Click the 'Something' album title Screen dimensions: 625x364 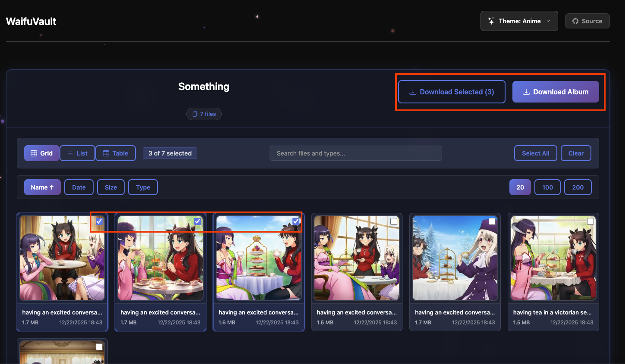point(204,87)
